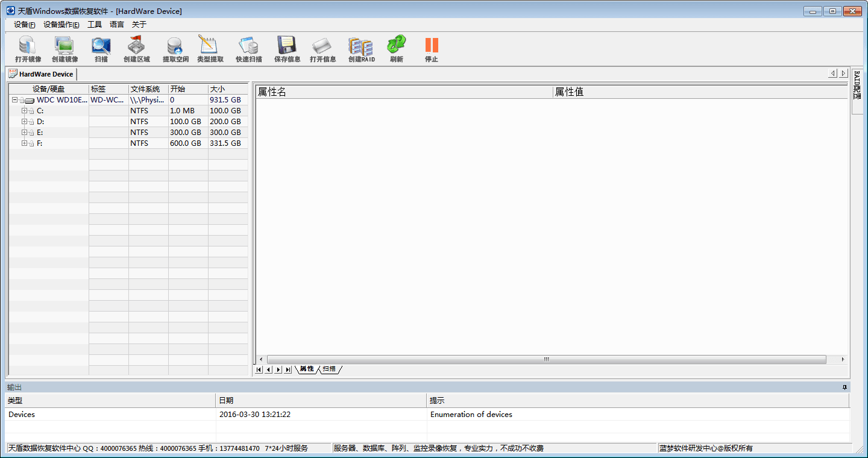
Task: Click the 创建镜像 (Create Image) toolbar icon
Action: [64, 49]
